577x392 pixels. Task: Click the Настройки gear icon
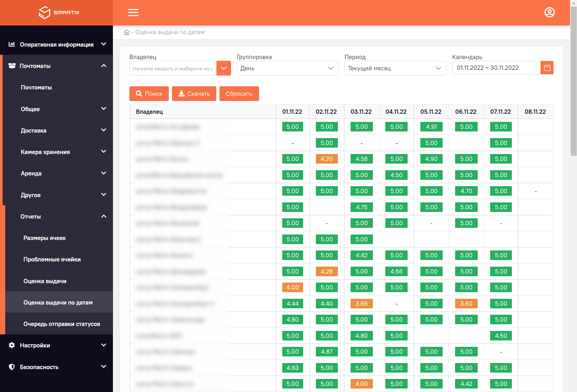point(12,345)
